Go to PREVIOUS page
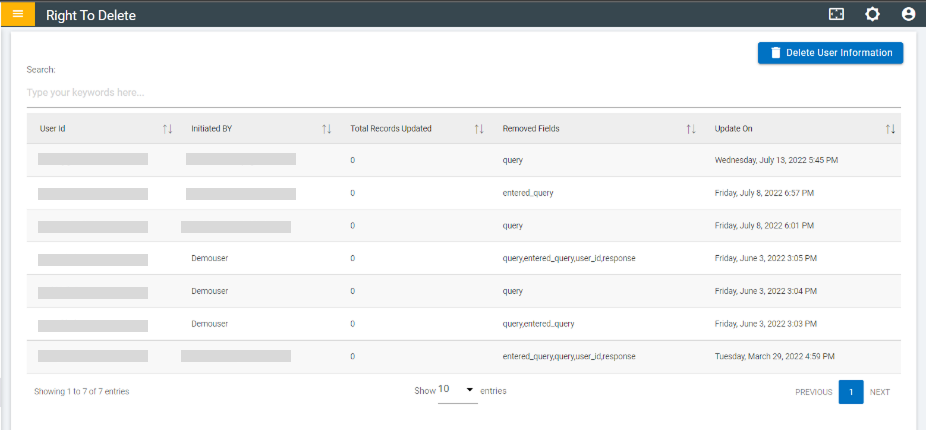The height and width of the screenshot is (430, 926). click(x=813, y=392)
